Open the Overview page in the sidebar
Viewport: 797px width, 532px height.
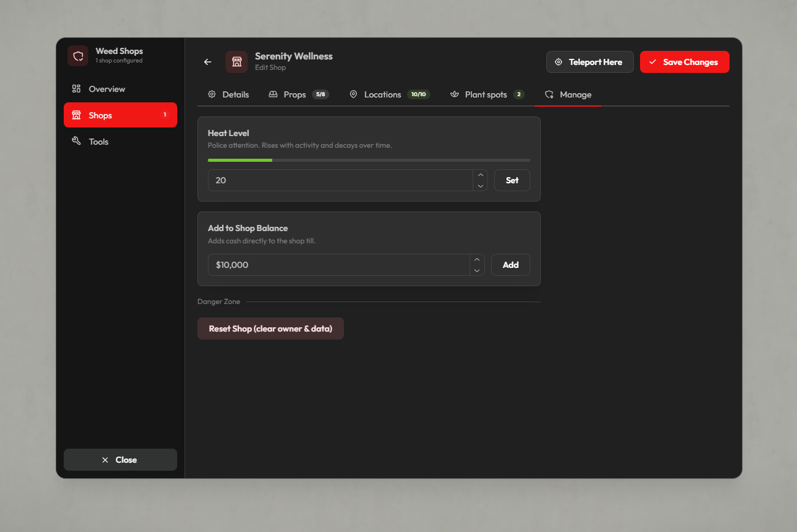coord(120,89)
